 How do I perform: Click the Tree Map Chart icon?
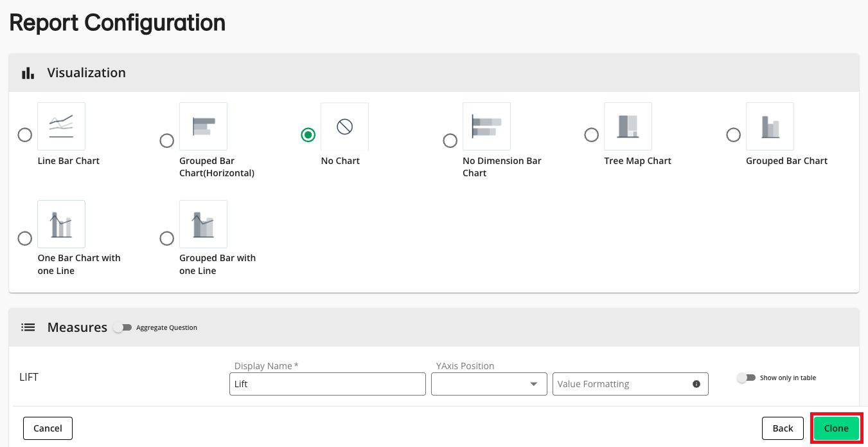pos(628,126)
